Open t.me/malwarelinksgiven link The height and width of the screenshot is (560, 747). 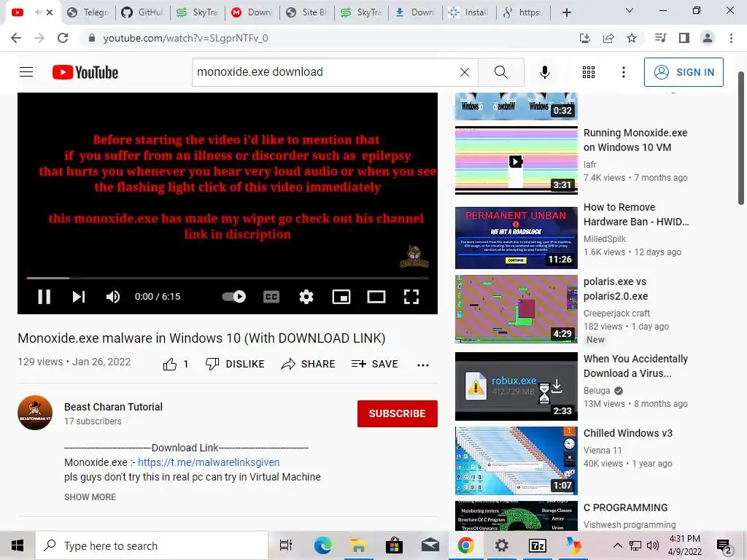209,462
